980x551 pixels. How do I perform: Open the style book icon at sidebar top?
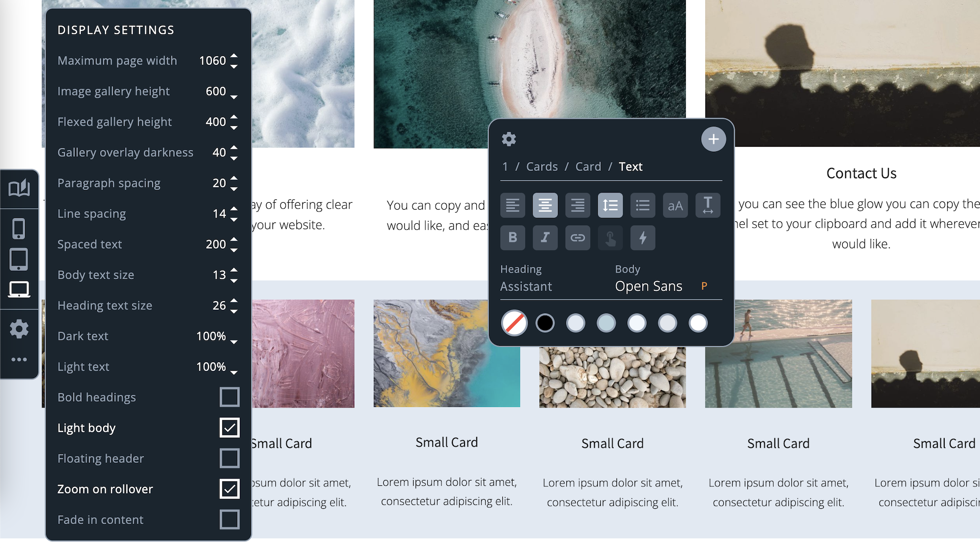coord(19,188)
